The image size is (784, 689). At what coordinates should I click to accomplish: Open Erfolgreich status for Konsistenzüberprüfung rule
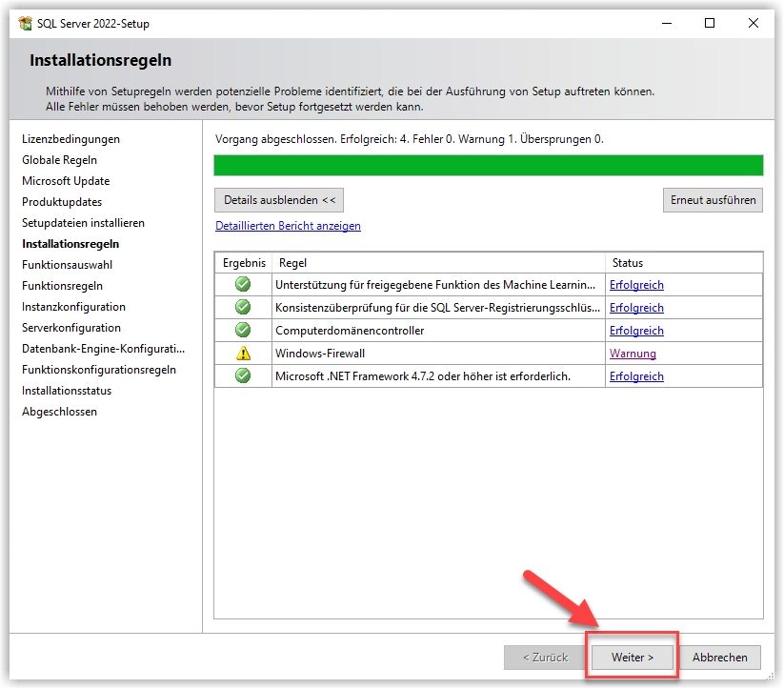[636, 308]
